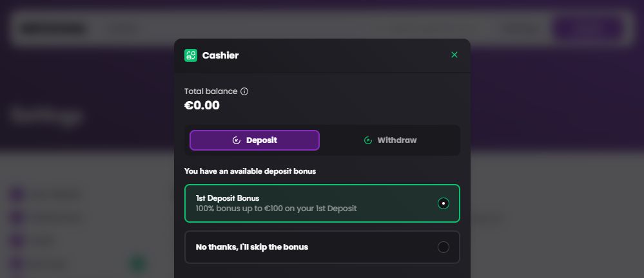Click the topmost blurred purple sidebar icon
The height and width of the screenshot is (278, 644).
coord(17,194)
